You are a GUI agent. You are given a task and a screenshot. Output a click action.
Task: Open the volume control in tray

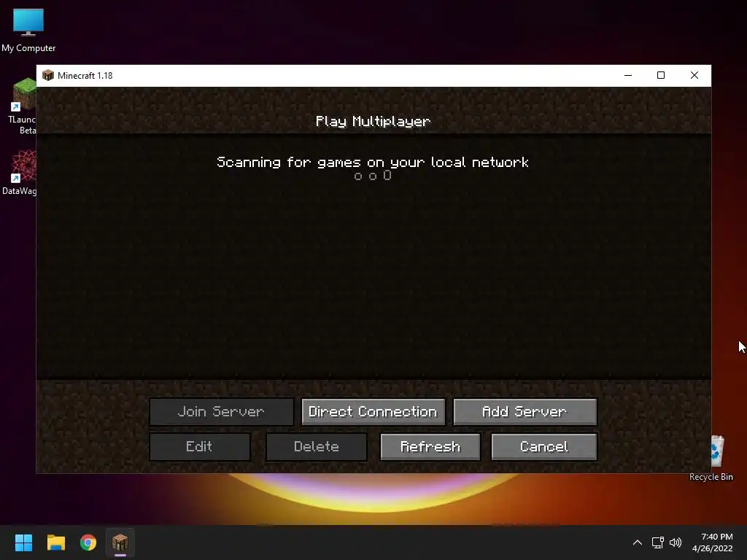(x=675, y=542)
